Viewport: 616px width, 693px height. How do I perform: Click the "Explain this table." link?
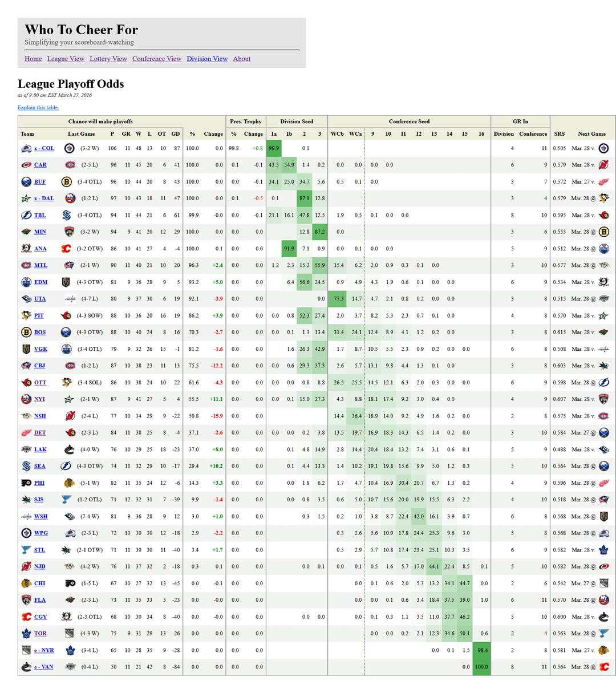pos(38,107)
